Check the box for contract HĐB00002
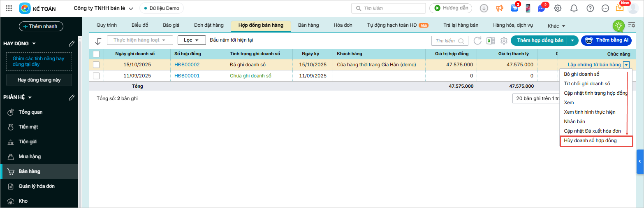This screenshot has height=208, width=644. [96, 65]
